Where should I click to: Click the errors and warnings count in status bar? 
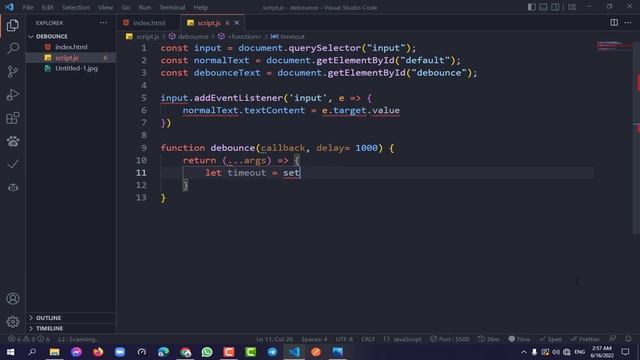click(29, 339)
